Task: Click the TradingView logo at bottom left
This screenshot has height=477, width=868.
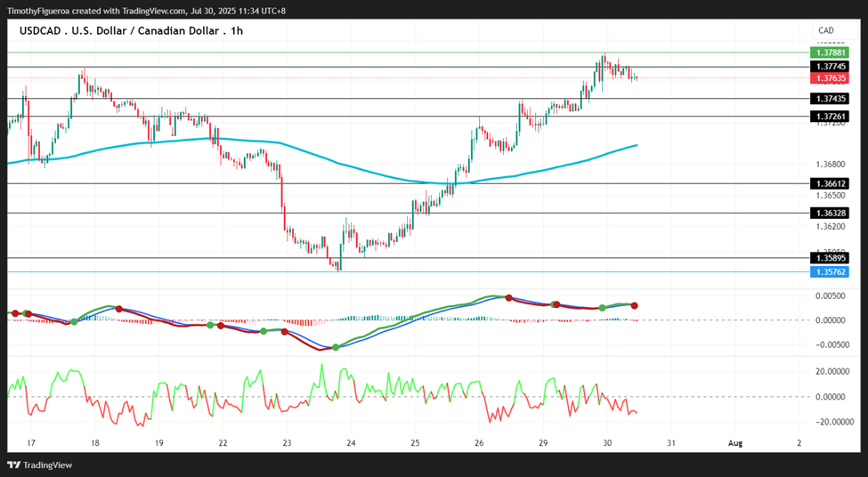Action: [x=39, y=465]
